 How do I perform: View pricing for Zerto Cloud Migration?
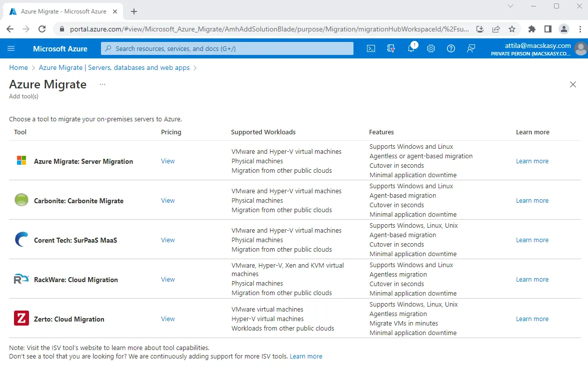coord(168,319)
